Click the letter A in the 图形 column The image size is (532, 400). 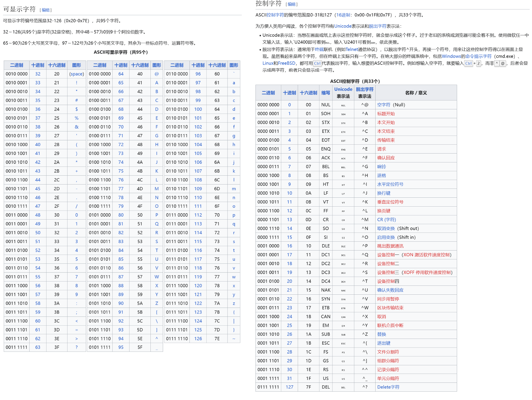[x=157, y=83]
